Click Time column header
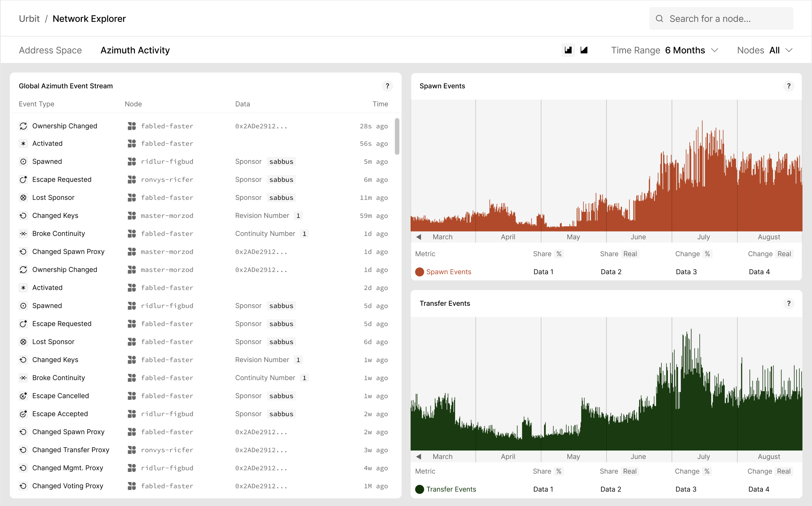The width and height of the screenshot is (812, 506). [x=380, y=104]
